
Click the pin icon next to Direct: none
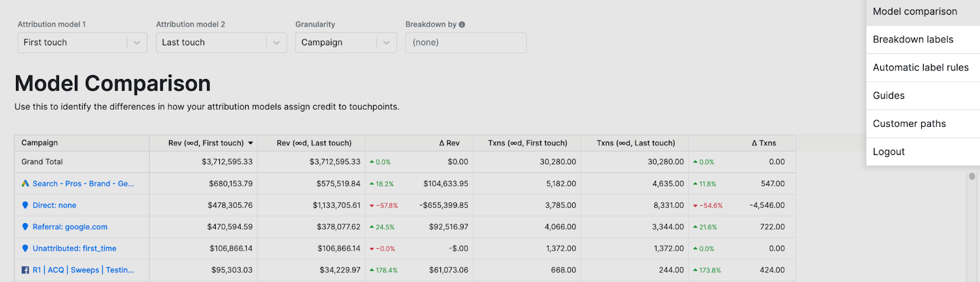click(25, 205)
